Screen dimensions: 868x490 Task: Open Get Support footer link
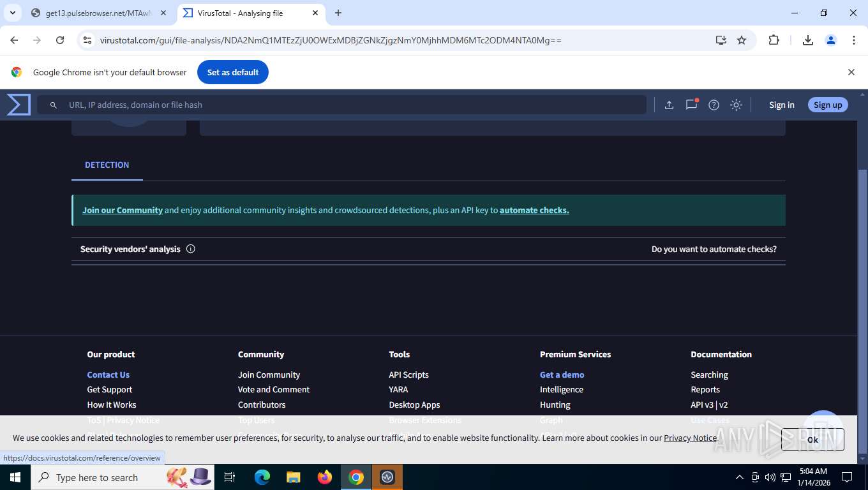(x=110, y=389)
